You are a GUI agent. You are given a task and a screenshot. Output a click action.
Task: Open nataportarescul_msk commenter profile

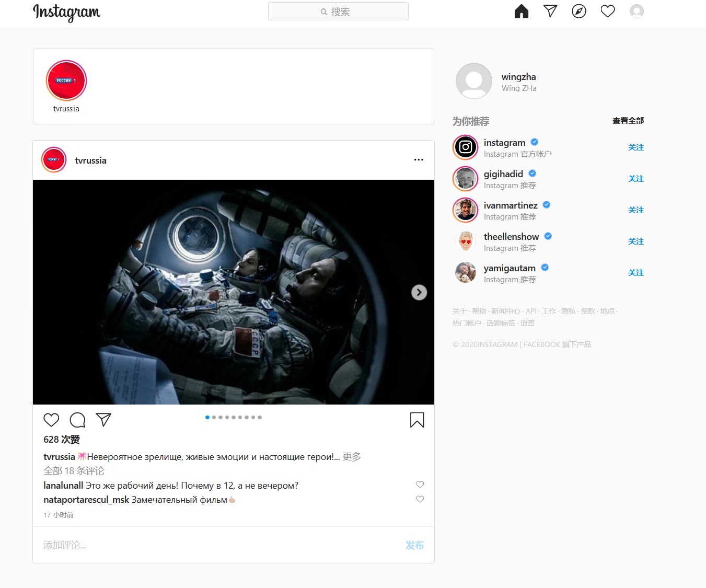pos(86,500)
